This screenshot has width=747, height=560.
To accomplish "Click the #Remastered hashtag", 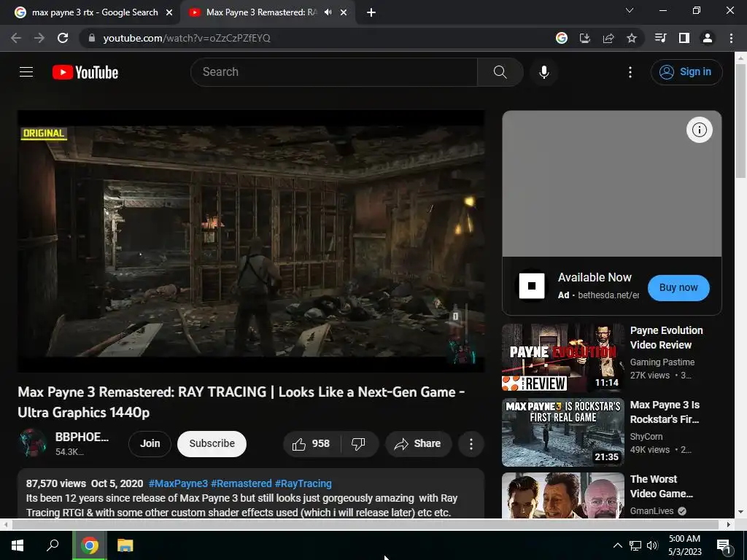I will point(241,483).
